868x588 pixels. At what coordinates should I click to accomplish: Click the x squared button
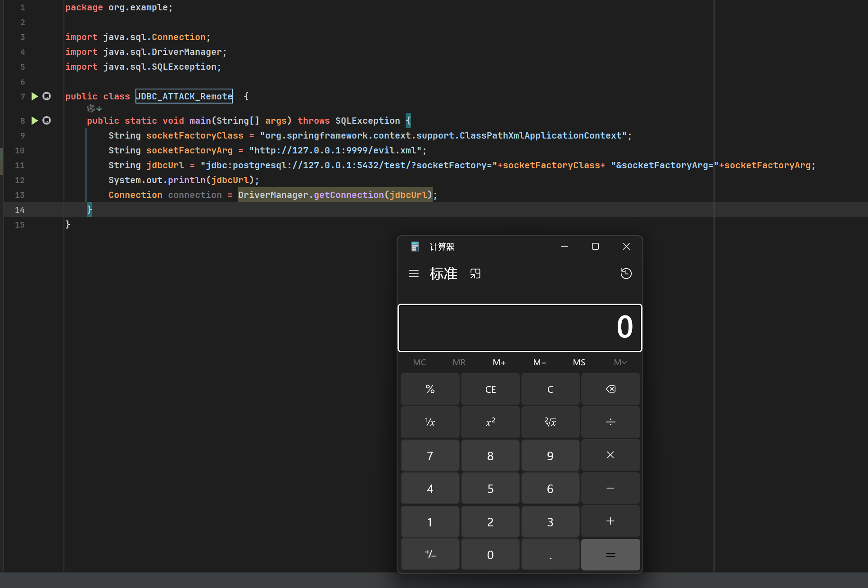click(x=490, y=422)
